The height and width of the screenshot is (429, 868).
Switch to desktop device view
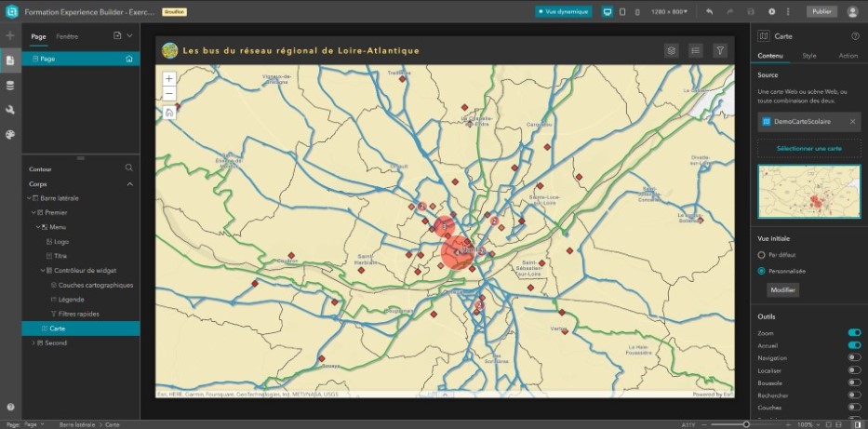[x=608, y=11]
